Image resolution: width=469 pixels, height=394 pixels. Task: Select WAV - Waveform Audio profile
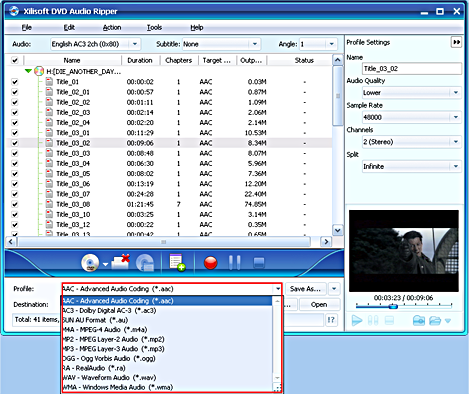click(x=167, y=377)
